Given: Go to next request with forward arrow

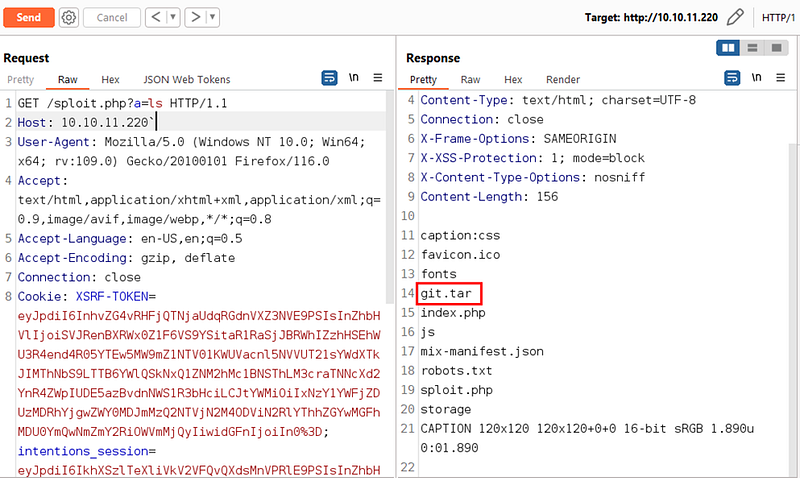Looking at the screenshot, I should [195, 17].
